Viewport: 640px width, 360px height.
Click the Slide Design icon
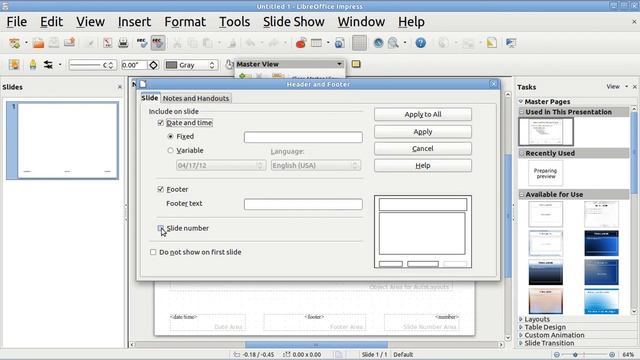coord(491,42)
